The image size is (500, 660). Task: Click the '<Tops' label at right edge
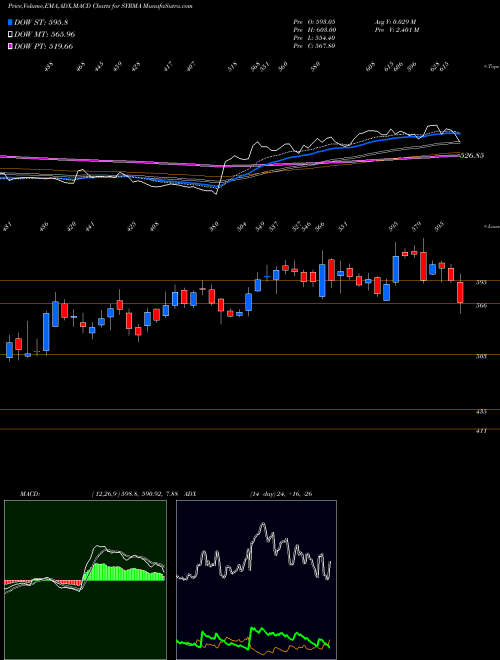(x=491, y=67)
